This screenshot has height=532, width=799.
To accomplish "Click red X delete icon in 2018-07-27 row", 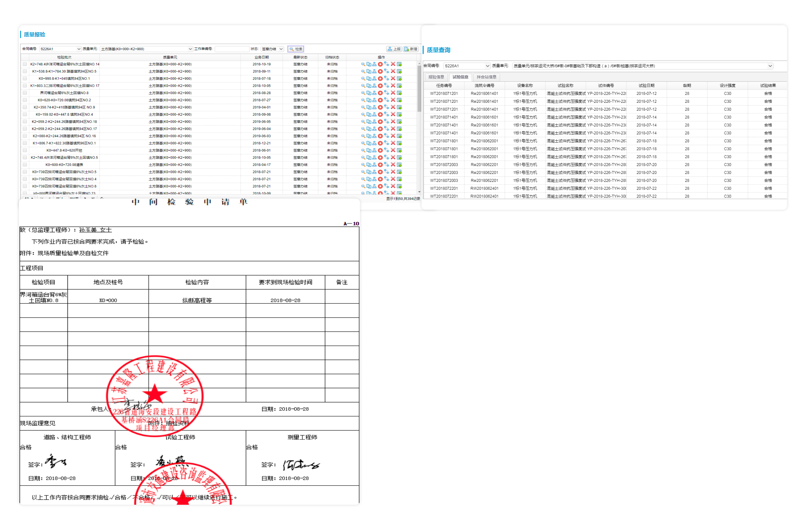I will pyautogui.click(x=393, y=100).
